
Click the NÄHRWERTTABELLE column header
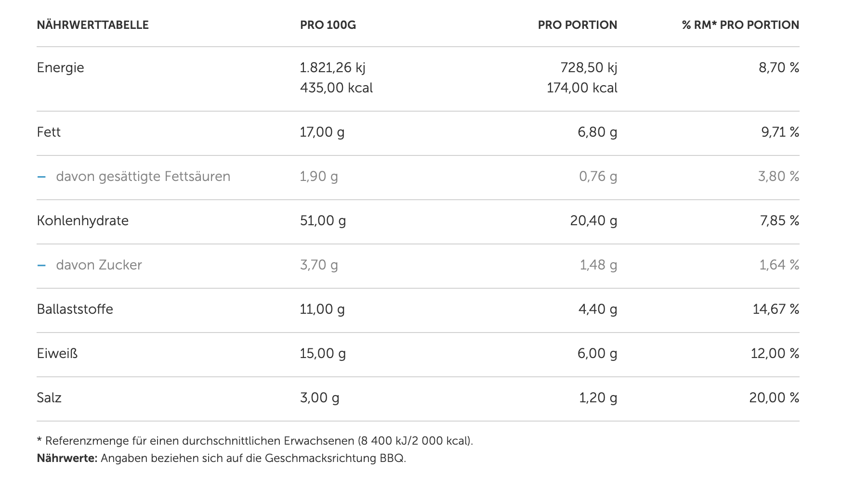[92, 25]
